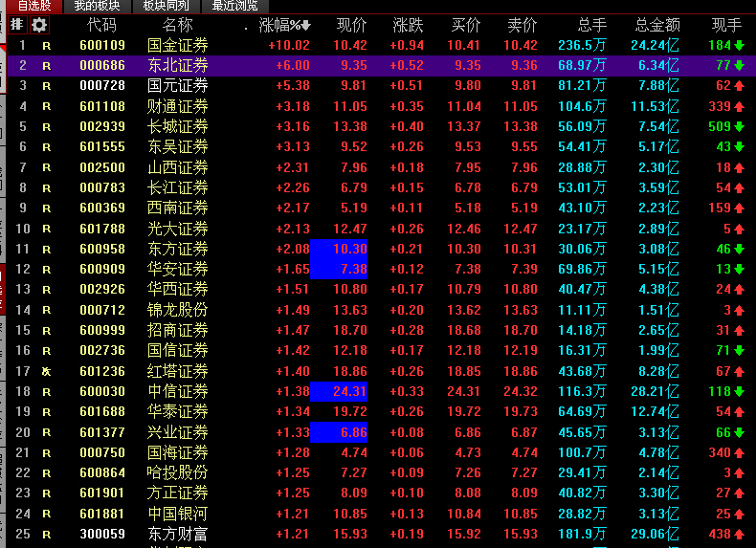
Task: Open the 我的板块 tab
Action: (97, 6)
